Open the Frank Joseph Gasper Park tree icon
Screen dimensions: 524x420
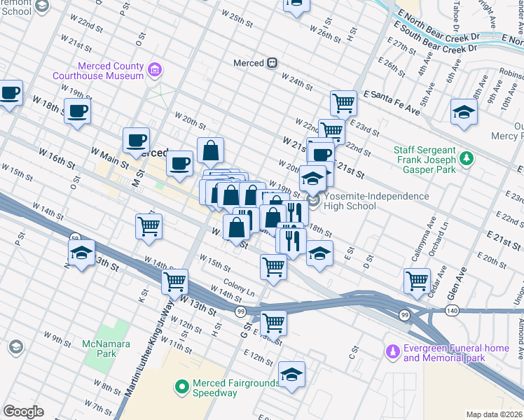(x=466, y=159)
